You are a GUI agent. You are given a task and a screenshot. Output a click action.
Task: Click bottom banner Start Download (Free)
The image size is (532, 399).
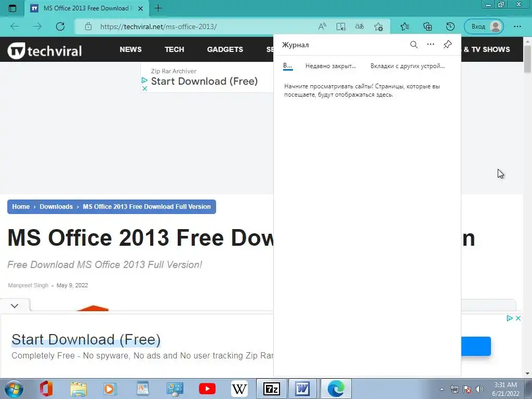pos(86,340)
